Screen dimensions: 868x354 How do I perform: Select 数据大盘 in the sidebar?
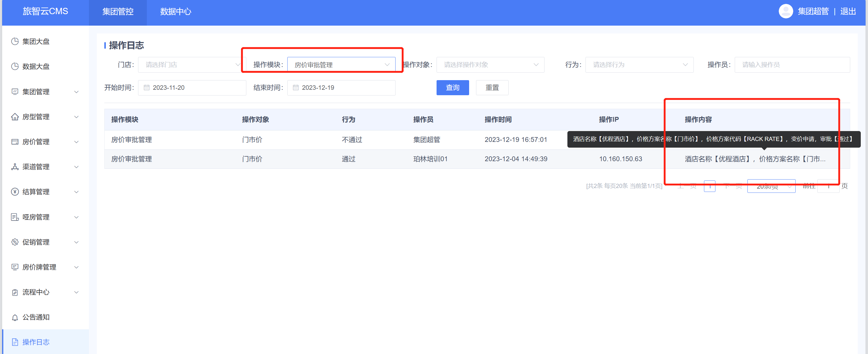click(x=46, y=66)
